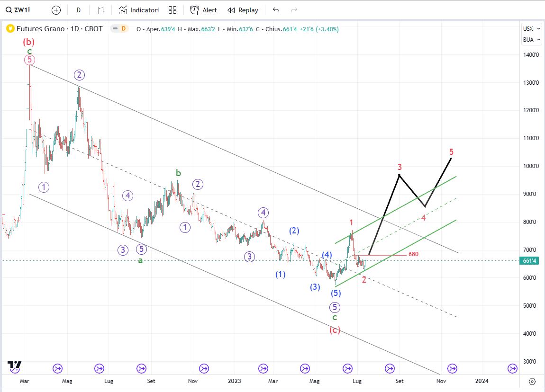Open the event marker left of Mar 2023
This screenshot has height=392, width=545.
point(263,369)
